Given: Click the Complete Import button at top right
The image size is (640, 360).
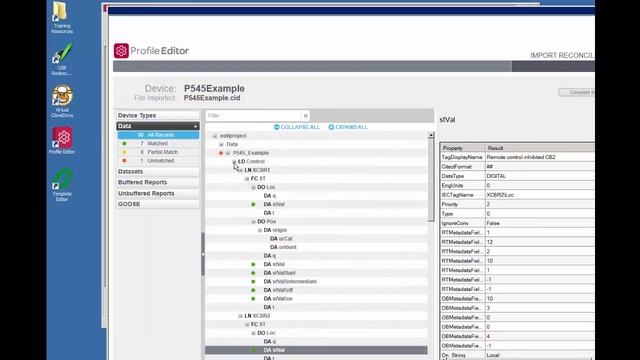Looking at the screenshot, I should tap(577, 92).
